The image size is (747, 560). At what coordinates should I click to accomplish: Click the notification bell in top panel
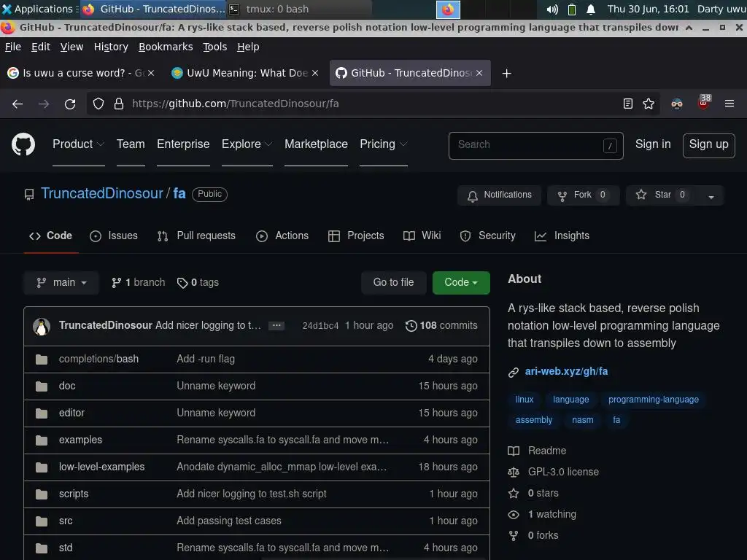(x=591, y=9)
